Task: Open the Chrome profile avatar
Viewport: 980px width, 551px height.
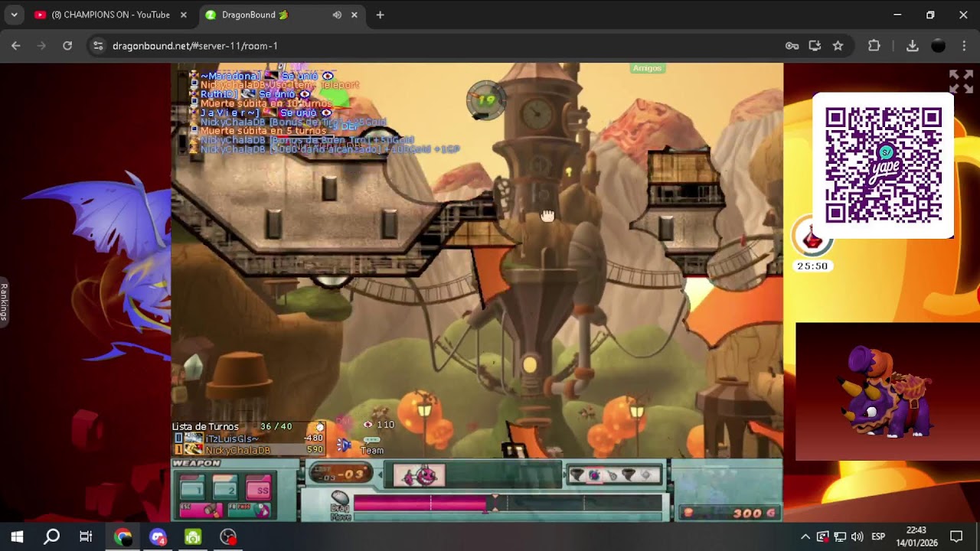Action: 938,46
